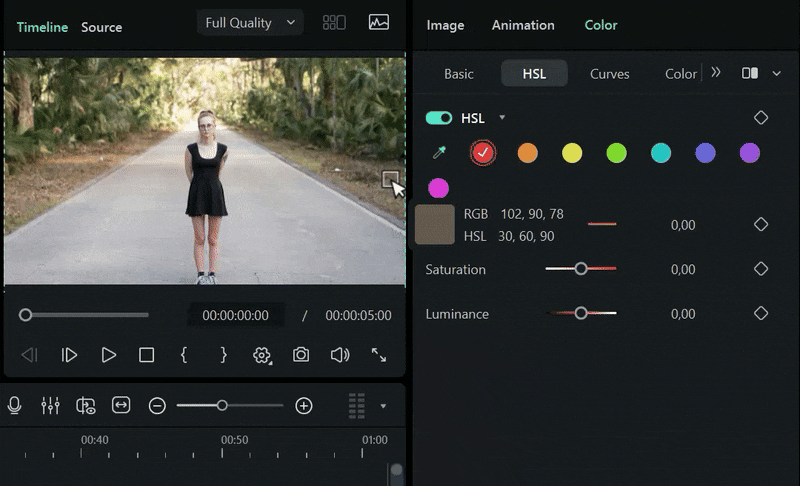Viewport: 800px width, 486px height.
Task: Click the 00:50 mark on timeline ruler
Action: click(x=234, y=440)
